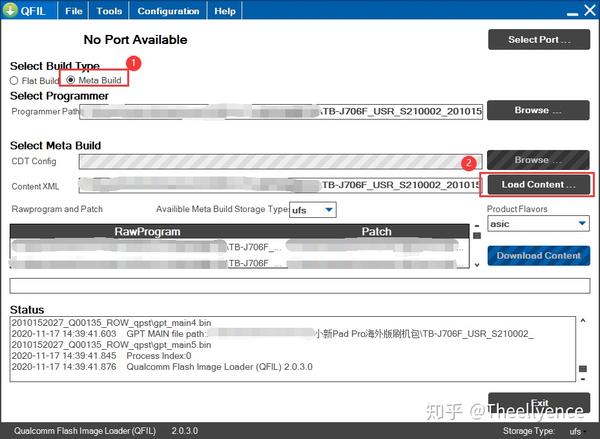Click the RawProgram list scroll down arrow
Screen dimensions: 600x439
pyautogui.click(x=477, y=264)
